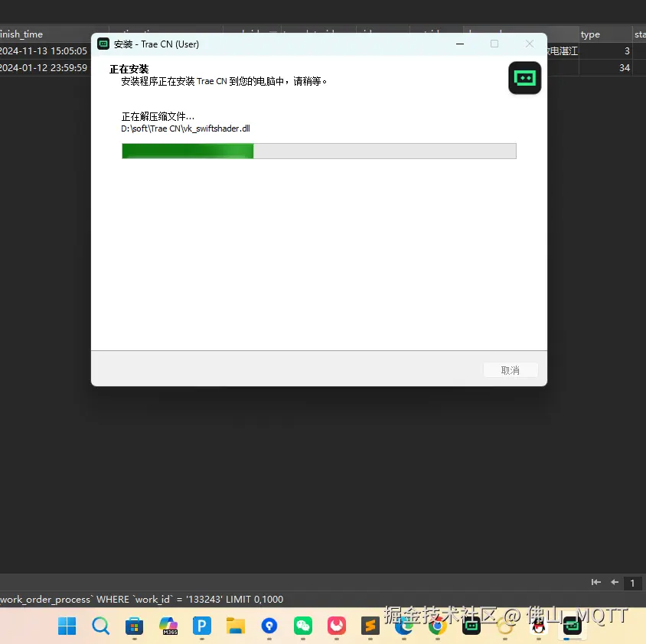Open WeChat from taskbar
This screenshot has height=644, width=646.
[302, 626]
